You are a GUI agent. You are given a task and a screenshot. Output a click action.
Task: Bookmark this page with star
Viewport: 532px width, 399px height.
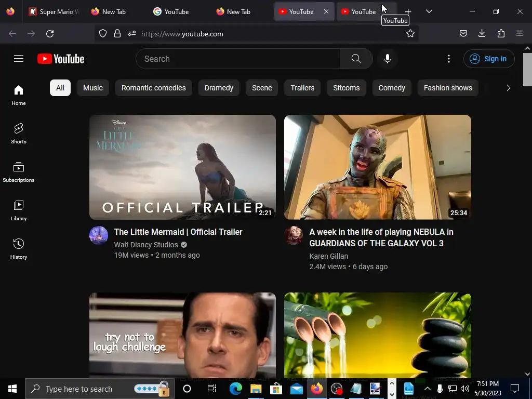tap(410, 33)
